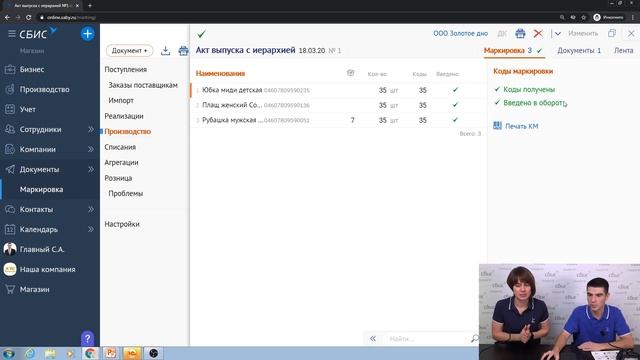The width and height of the screenshot is (640, 360).
Task: Open Chrome from the taskbar
Action: coord(90,353)
